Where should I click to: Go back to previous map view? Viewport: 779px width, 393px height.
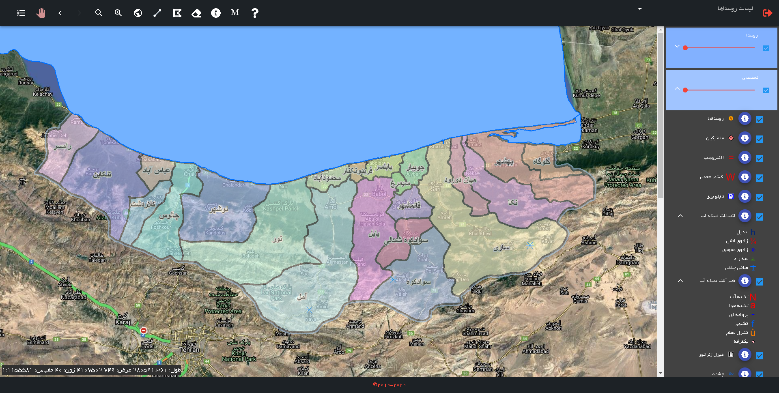(60, 13)
